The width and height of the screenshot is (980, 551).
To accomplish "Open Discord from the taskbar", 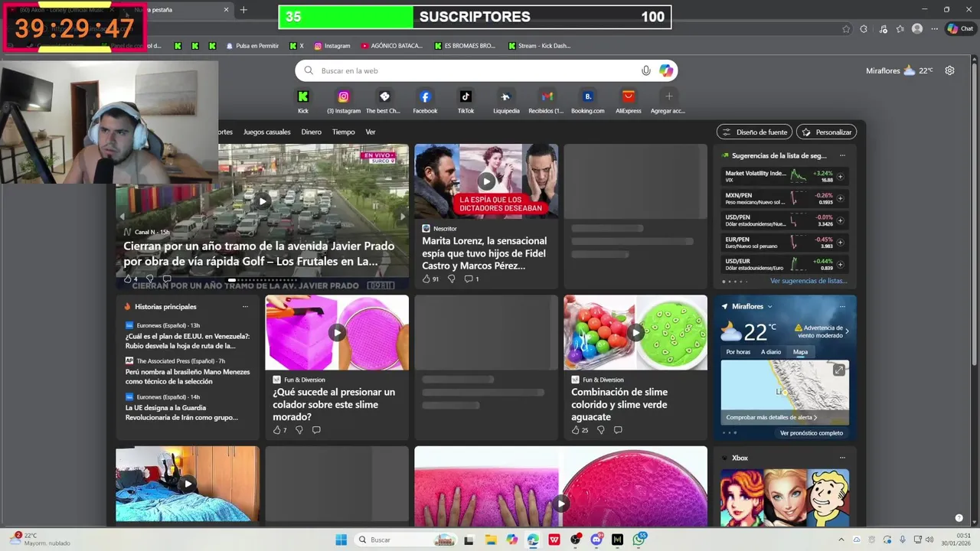I will pos(596,540).
